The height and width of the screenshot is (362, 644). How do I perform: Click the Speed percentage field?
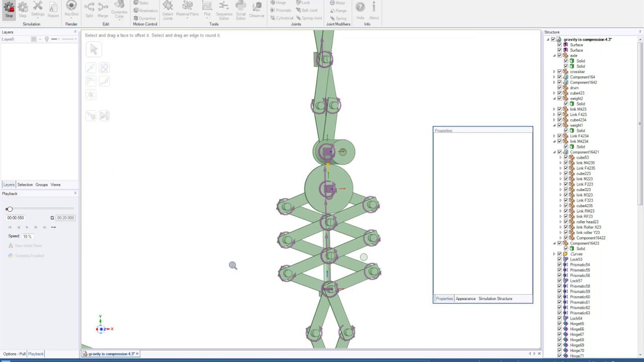(x=27, y=236)
